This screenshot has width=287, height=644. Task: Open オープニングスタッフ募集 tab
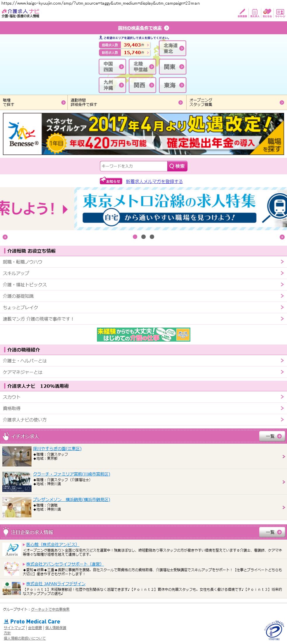[237, 102]
